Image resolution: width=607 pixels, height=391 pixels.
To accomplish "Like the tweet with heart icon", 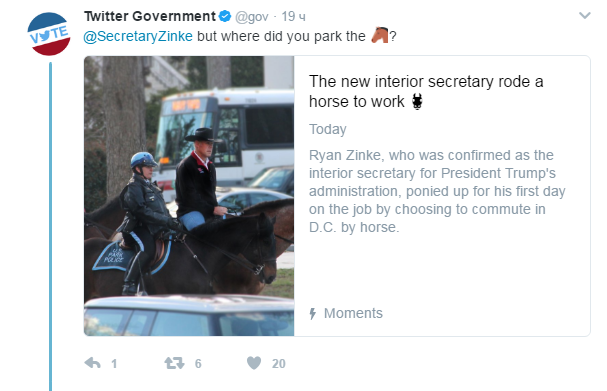I will point(254,363).
